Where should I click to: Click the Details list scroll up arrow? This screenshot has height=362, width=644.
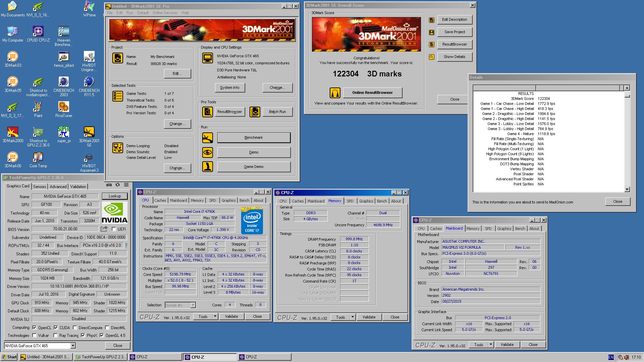[x=627, y=88]
